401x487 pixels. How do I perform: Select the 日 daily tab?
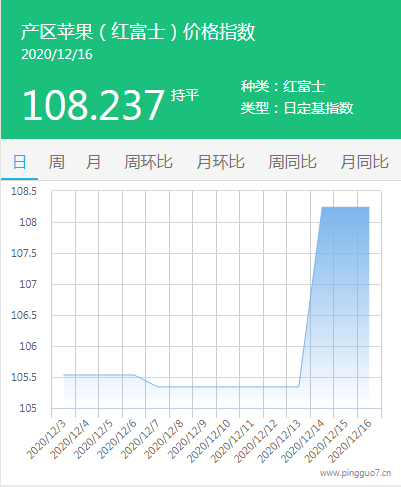click(x=19, y=162)
